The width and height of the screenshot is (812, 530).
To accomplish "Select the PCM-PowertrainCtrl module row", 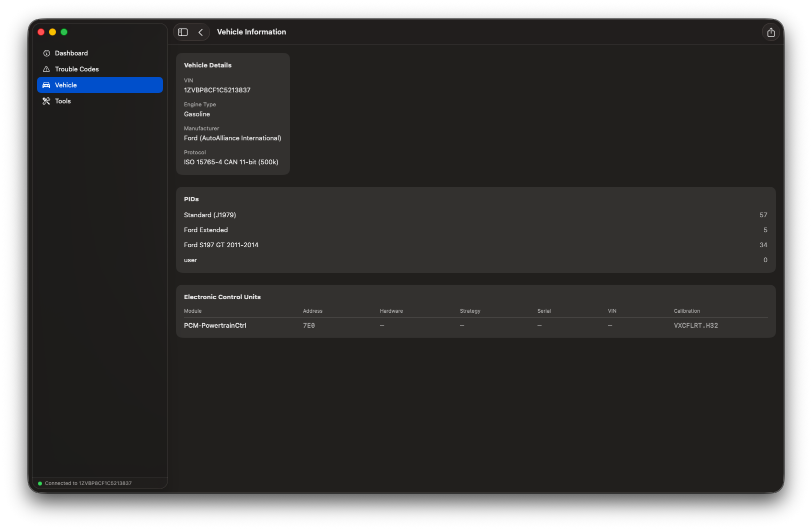I will click(475, 325).
